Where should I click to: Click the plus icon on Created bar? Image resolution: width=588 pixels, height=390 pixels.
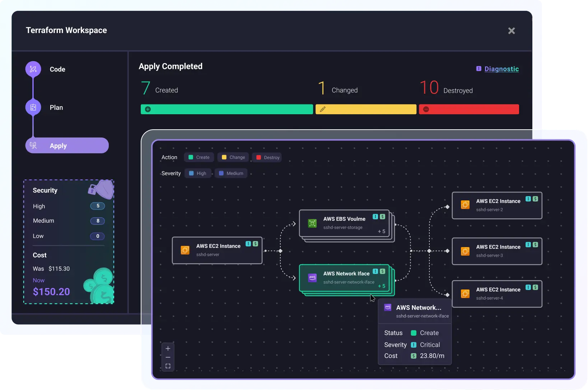148,109
